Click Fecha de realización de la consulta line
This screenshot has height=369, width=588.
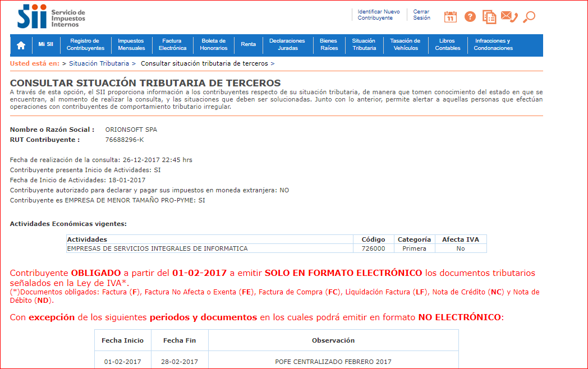click(x=101, y=160)
